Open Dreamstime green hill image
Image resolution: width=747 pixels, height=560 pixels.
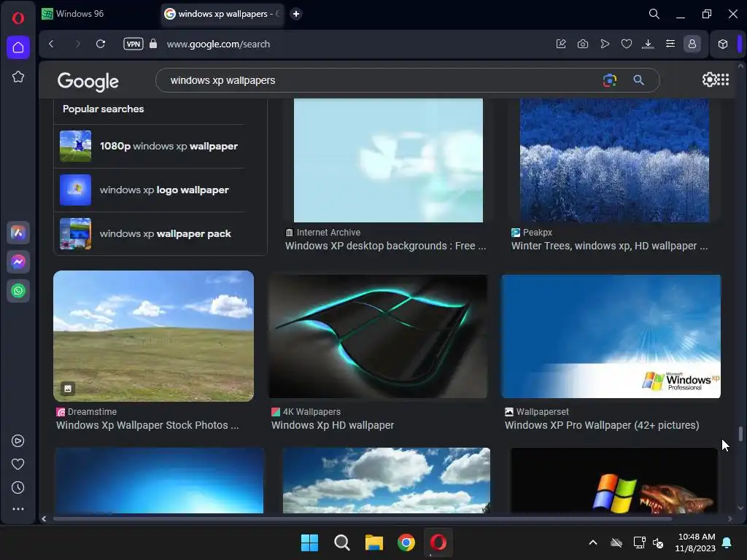[x=153, y=336]
